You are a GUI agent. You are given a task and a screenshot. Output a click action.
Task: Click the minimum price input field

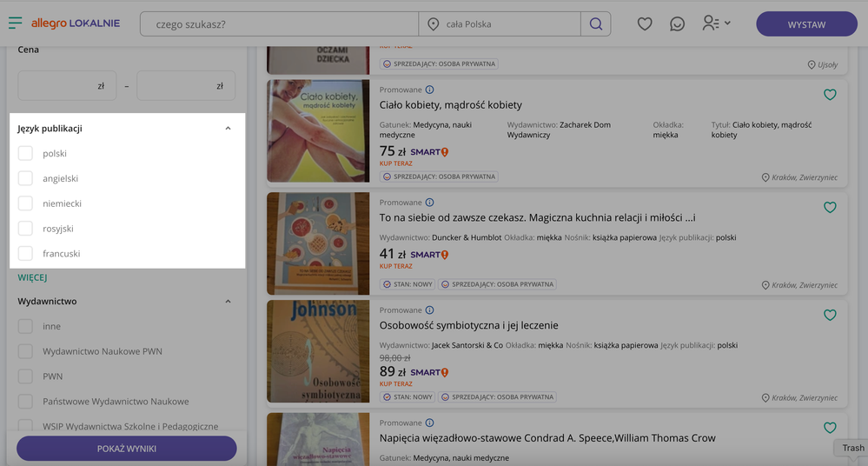pos(67,86)
